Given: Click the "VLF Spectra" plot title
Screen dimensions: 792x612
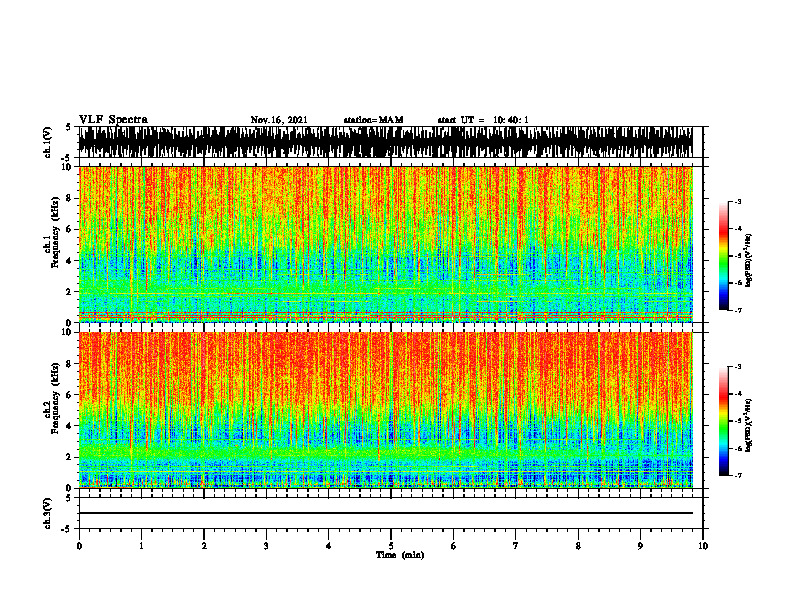Looking at the screenshot, I should (x=113, y=120).
